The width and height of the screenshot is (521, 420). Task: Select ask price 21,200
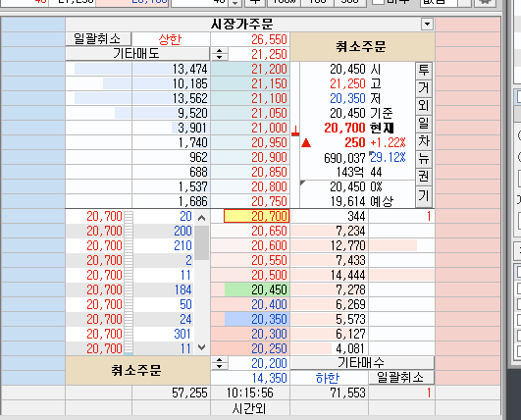click(250, 69)
